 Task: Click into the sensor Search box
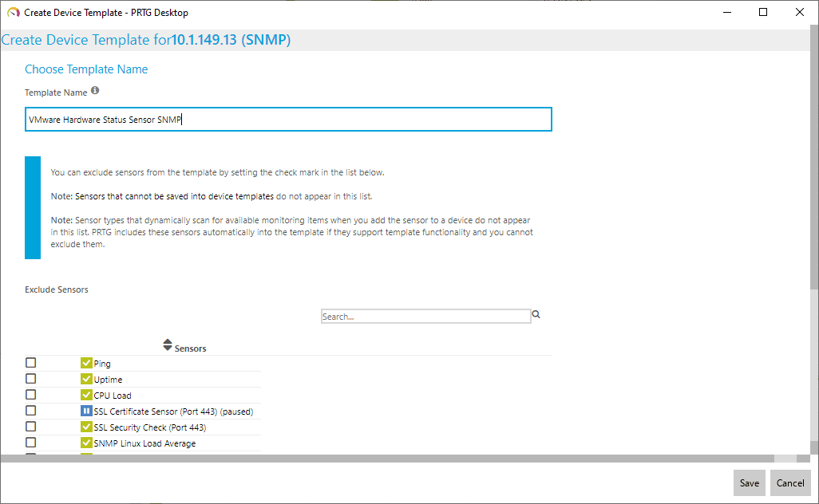[x=425, y=316]
